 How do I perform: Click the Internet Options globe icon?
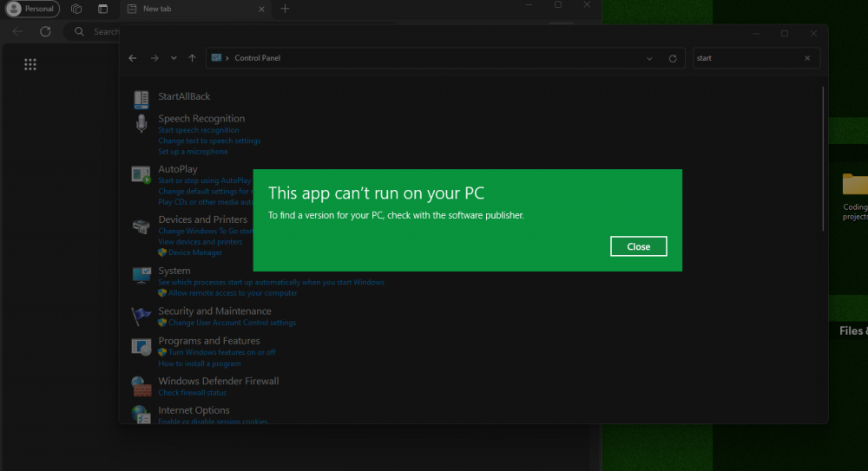click(141, 414)
